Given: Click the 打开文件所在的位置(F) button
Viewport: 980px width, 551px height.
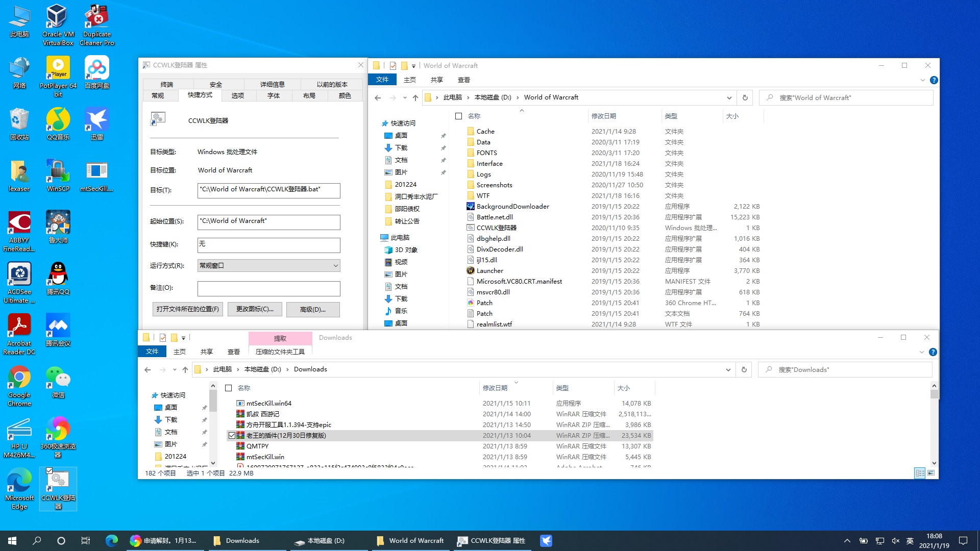Looking at the screenshot, I should pyautogui.click(x=187, y=309).
